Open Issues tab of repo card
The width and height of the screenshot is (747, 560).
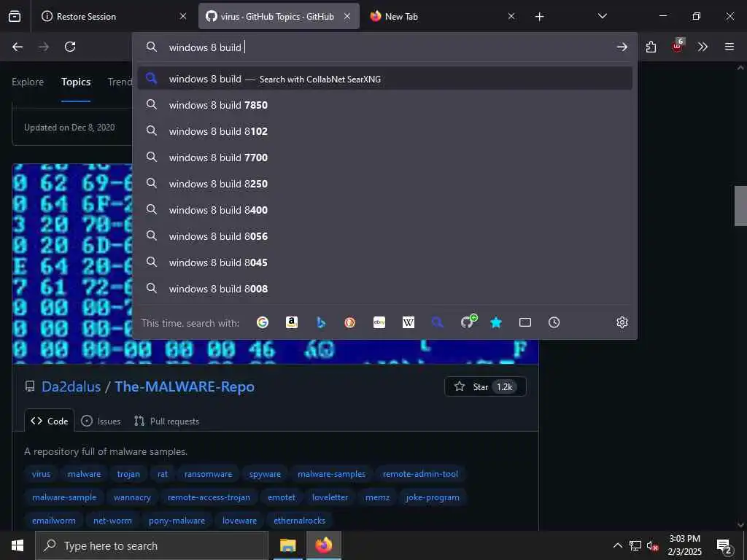coord(101,421)
